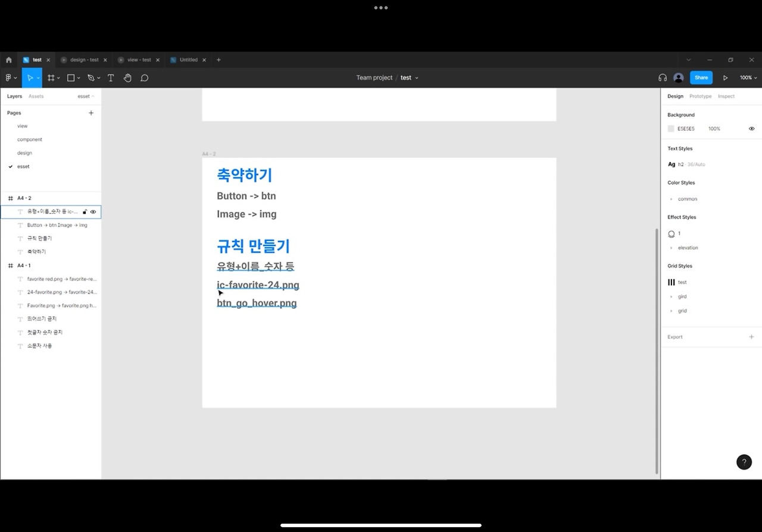Toggle the lock on the selected layer
Image resolution: width=762 pixels, height=532 pixels.
tap(85, 212)
